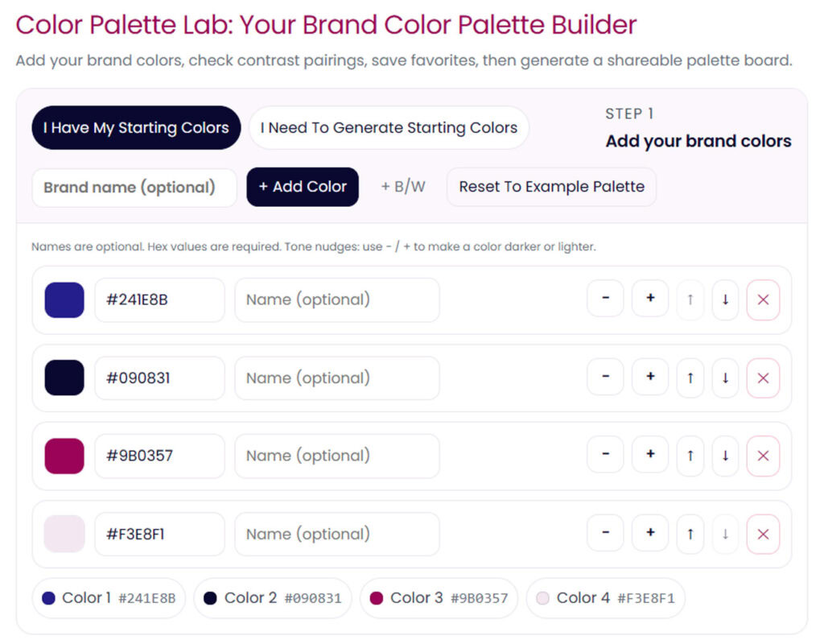Click the Brand name optional field
This screenshot has height=644, width=824.
tap(134, 187)
